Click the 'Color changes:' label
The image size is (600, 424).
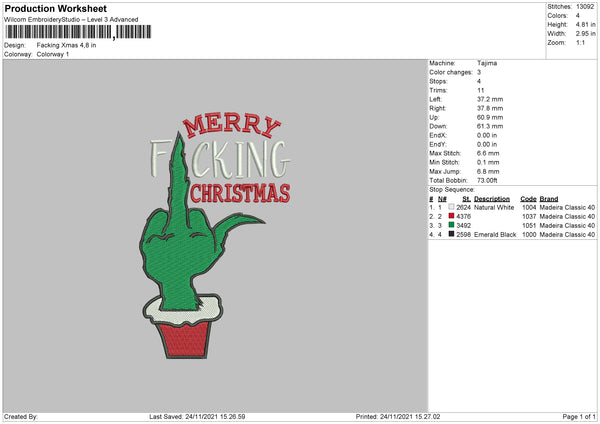pos(451,72)
